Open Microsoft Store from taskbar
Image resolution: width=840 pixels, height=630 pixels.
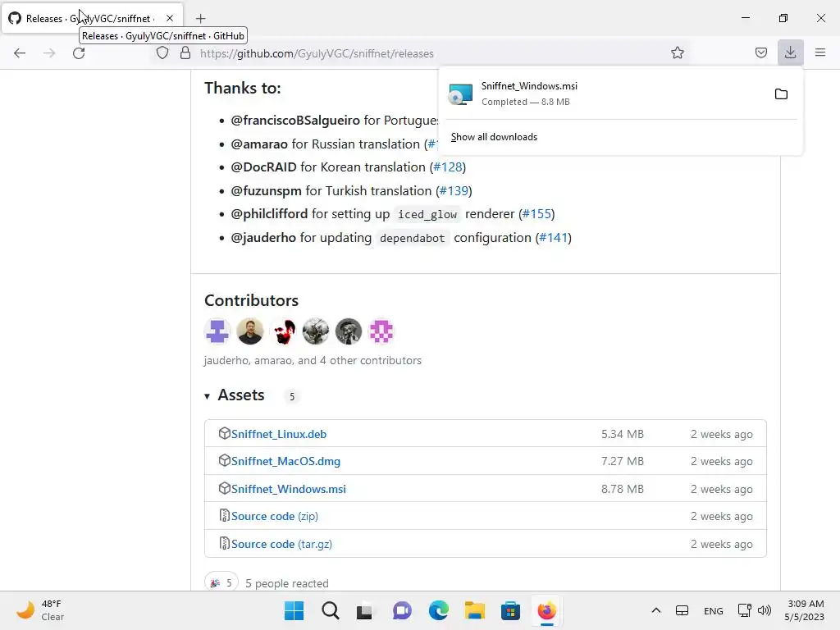pyautogui.click(x=510, y=610)
